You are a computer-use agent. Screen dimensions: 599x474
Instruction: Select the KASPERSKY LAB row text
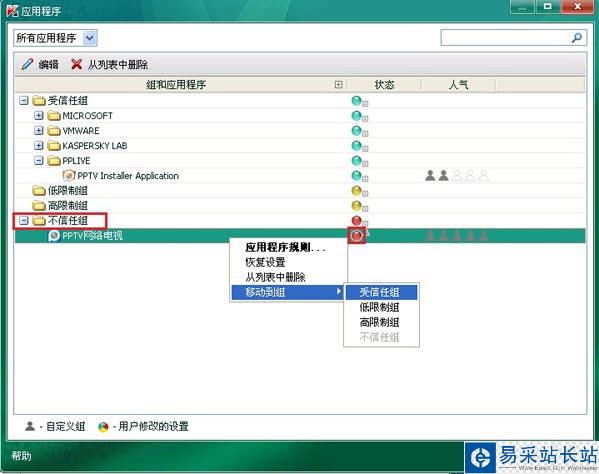95,146
